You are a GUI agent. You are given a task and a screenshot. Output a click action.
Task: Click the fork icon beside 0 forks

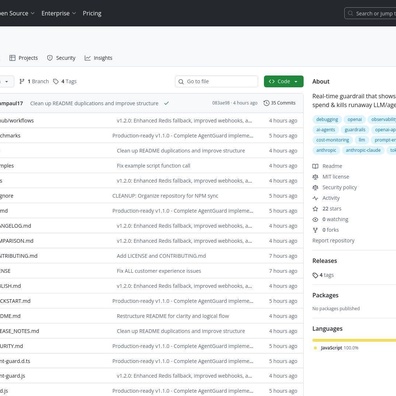pyautogui.click(x=315, y=230)
